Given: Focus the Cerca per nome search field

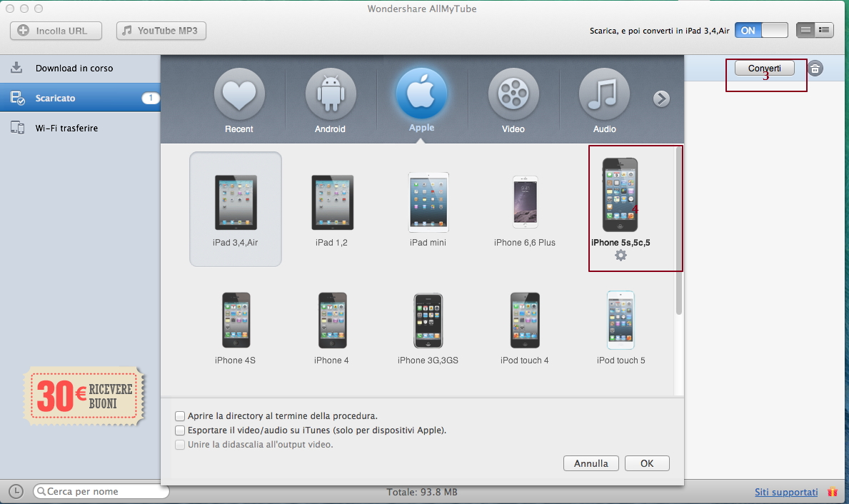Looking at the screenshot, I should tap(101, 492).
